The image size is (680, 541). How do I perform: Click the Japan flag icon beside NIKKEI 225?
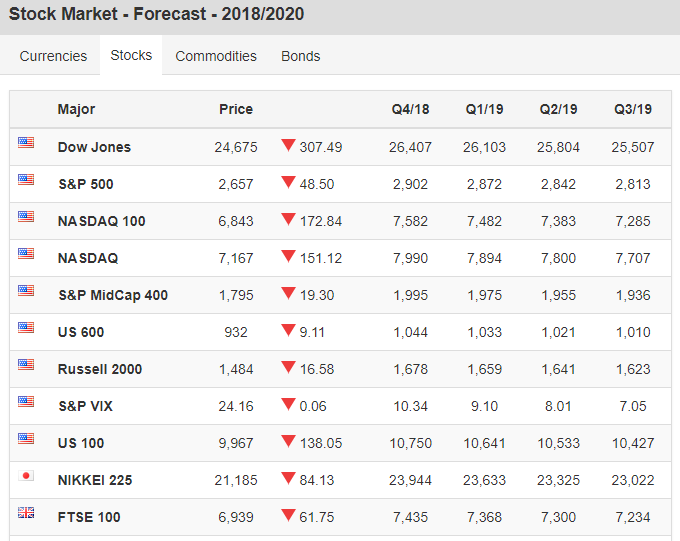(x=26, y=476)
